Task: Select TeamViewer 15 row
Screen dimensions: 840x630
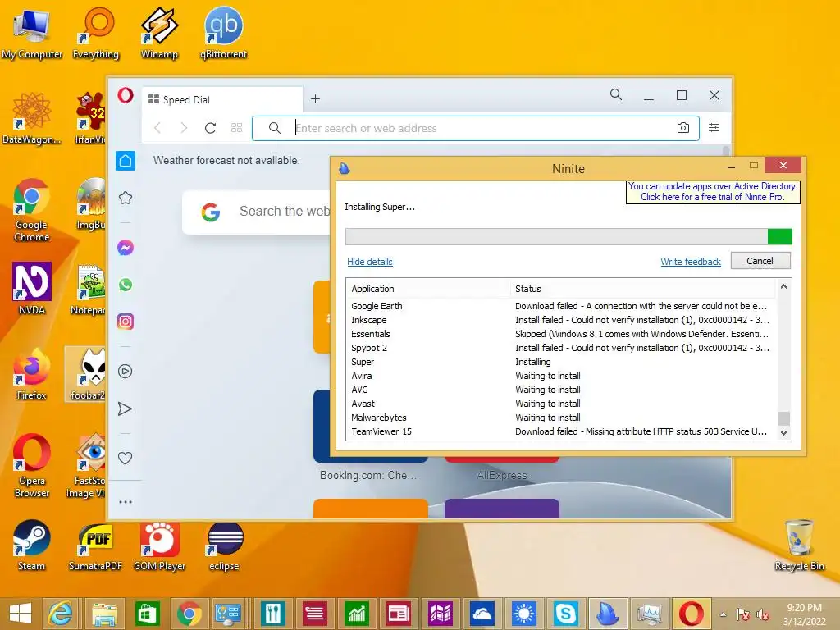Action: 561,431
